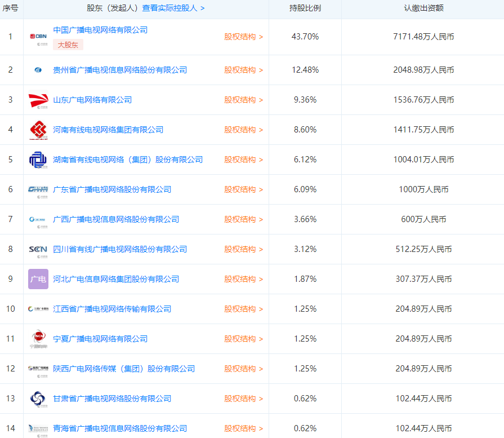Viewport: 504px width, 438px height.
Task: Select the 1411.75万人民币 amount cell
Action: 423,130
